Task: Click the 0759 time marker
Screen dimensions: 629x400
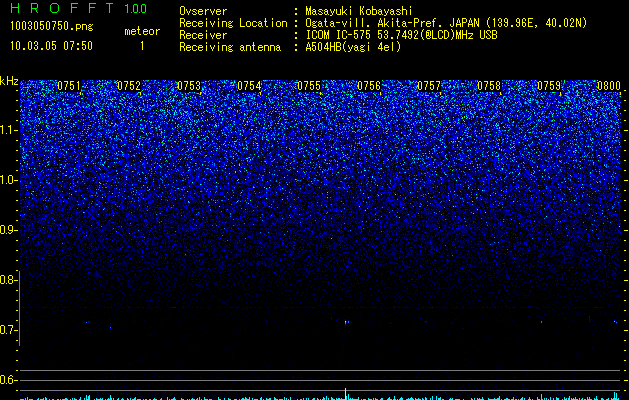Action: pos(549,86)
